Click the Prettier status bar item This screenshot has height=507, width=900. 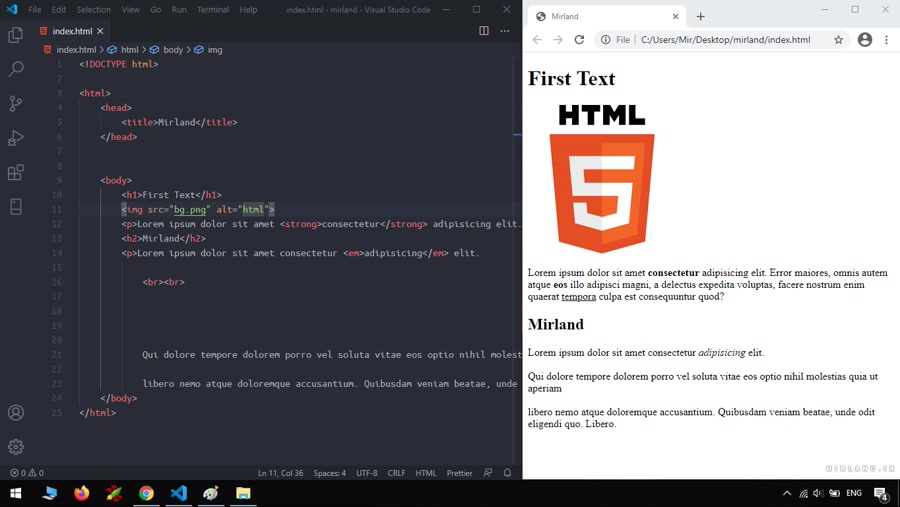point(459,473)
